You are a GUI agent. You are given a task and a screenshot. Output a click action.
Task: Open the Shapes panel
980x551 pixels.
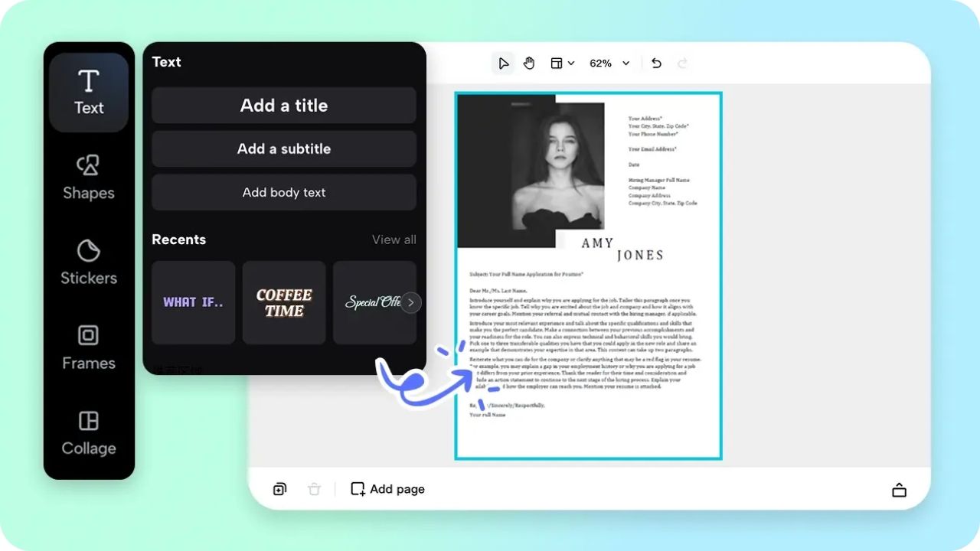point(89,178)
